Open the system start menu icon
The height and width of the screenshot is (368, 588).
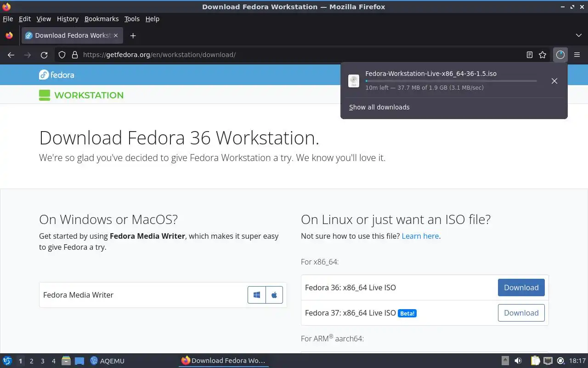(7, 361)
